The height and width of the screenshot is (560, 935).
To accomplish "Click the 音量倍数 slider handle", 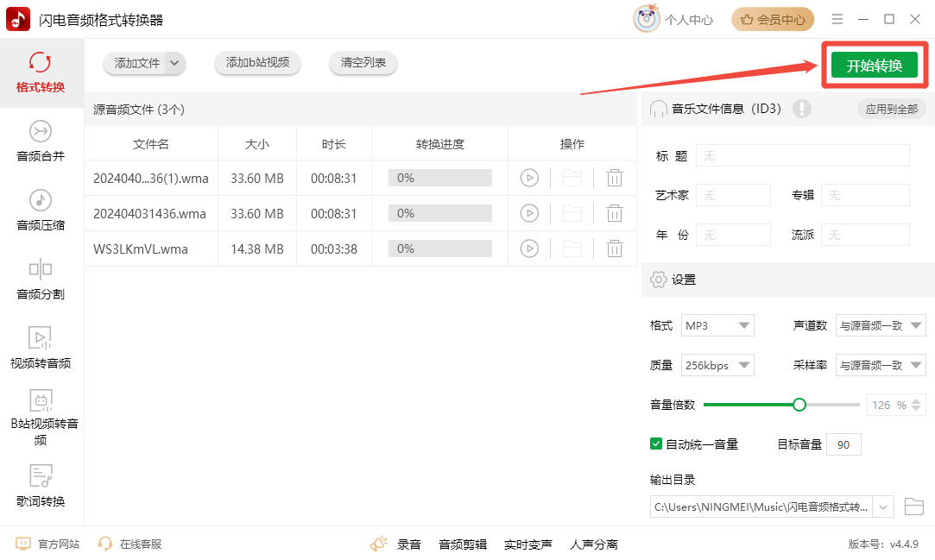I will (x=799, y=405).
